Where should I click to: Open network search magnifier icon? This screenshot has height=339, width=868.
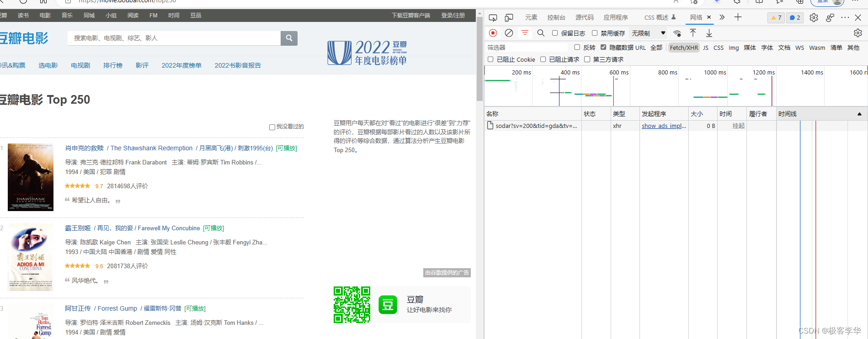(x=541, y=33)
